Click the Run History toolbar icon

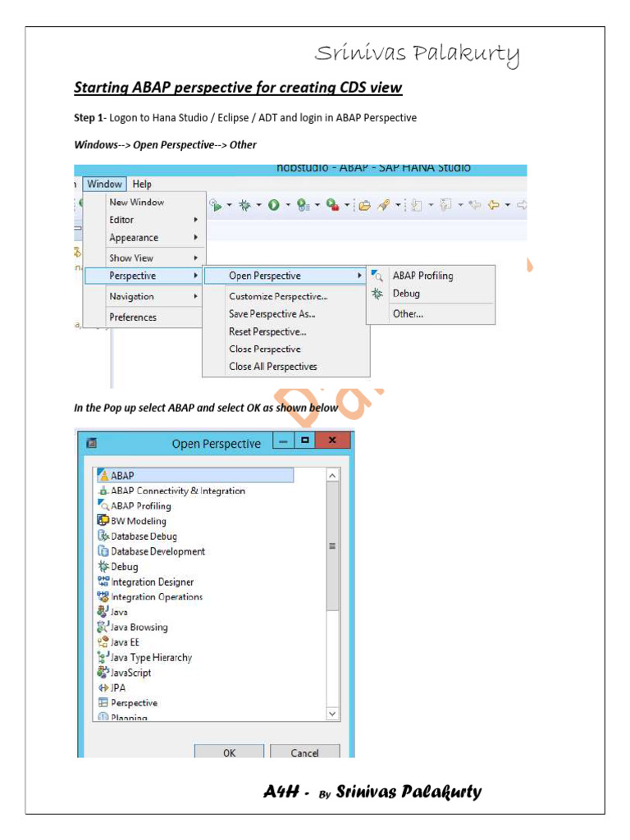[x=304, y=204]
